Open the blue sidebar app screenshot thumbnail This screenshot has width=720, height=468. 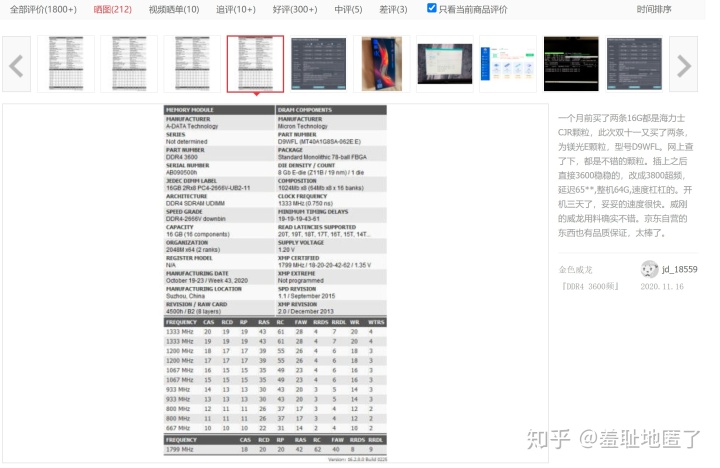508,64
